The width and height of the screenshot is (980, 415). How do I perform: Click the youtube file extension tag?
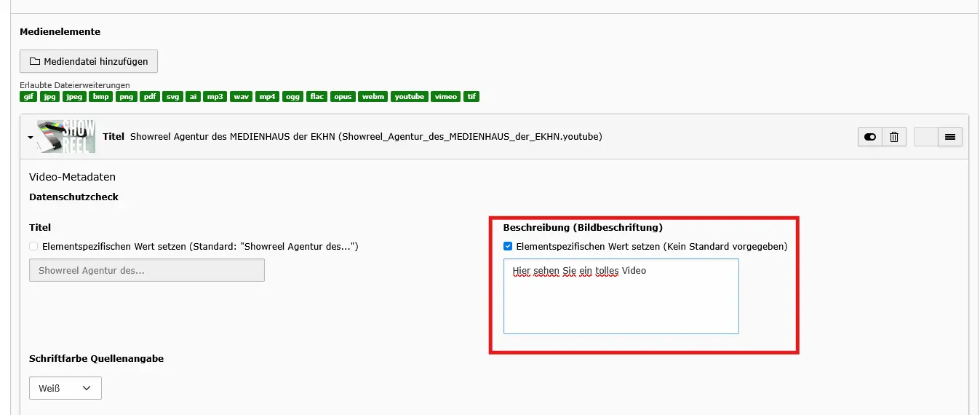(410, 97)
